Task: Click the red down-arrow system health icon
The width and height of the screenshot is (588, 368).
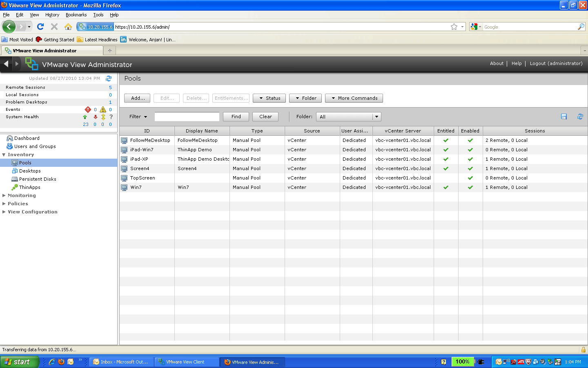Action: 95,117
